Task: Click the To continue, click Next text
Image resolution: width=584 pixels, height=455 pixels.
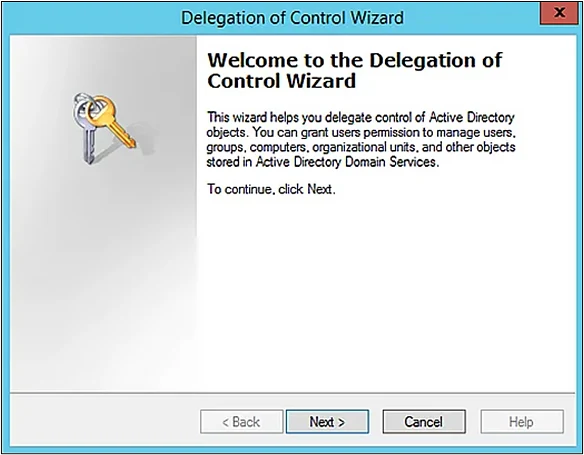Action: 271,189
